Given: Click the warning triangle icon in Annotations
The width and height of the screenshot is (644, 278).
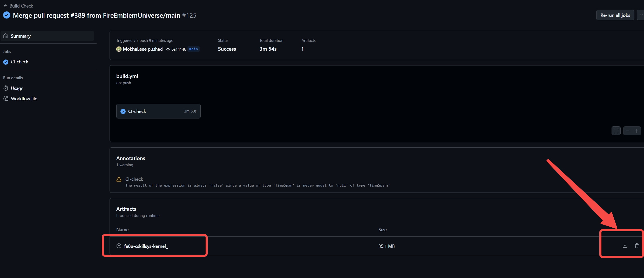Looking at the screenshot, I should tap(119, 179).
